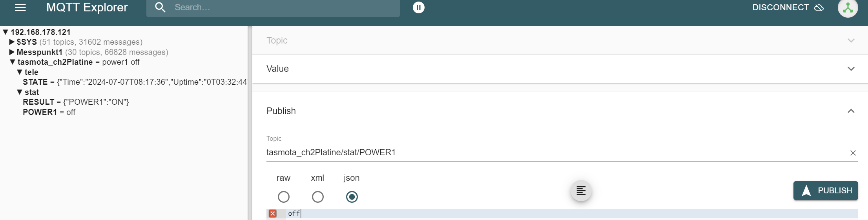Format the payload with align icon
Screen dimensions: 868x220
tap(581, 191)
